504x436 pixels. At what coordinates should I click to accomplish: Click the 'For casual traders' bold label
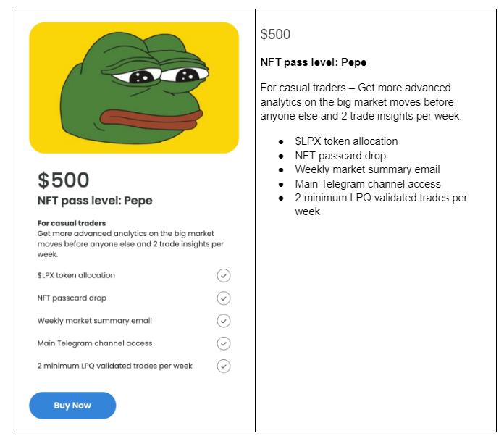72,223
